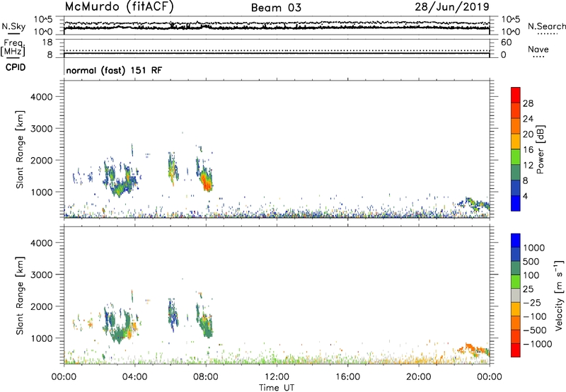Click the Nave legend label
The height and width of the screenshot is (392, 566).
tap(538, 49)
